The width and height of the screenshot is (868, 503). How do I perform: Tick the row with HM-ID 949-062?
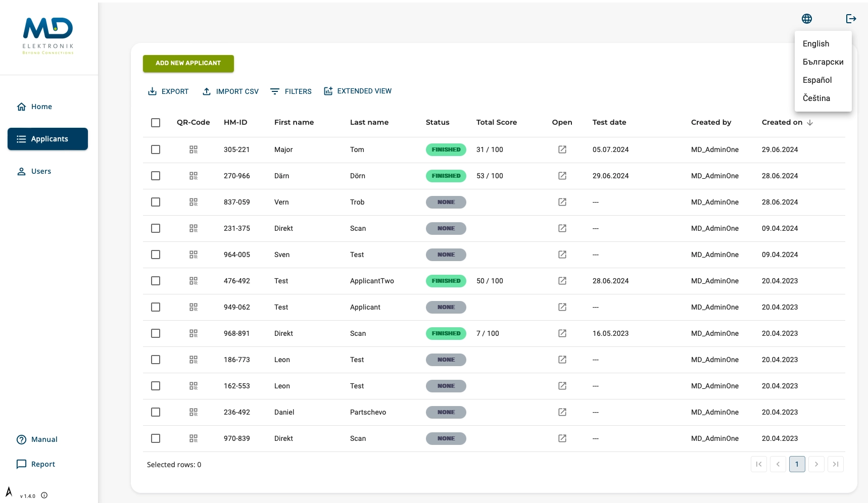[x=156, y=307]
